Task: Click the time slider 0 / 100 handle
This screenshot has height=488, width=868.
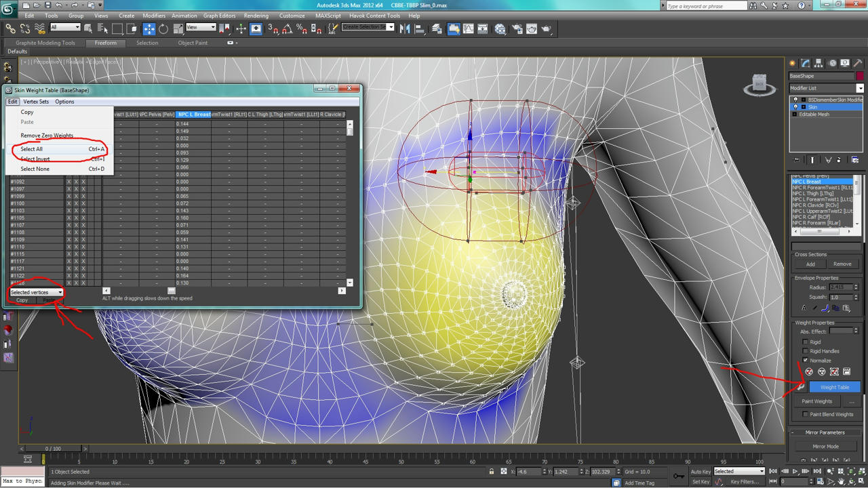Action: 53,448
